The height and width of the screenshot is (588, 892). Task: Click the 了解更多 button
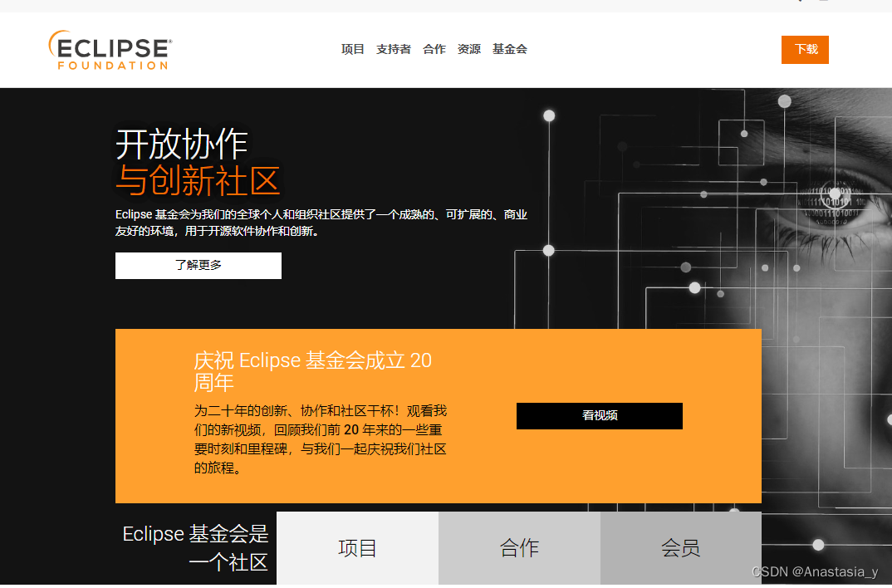(198, 266)
